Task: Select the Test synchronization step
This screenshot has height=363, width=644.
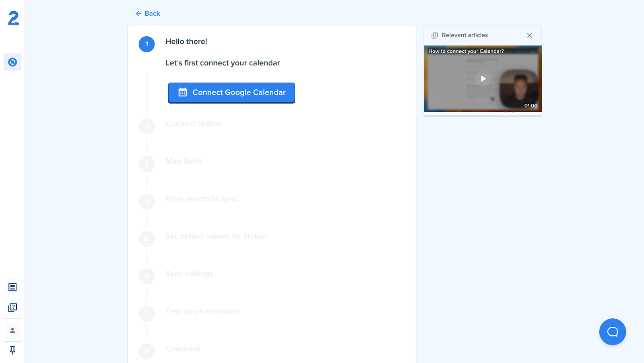Action: (x=202, y=311)
